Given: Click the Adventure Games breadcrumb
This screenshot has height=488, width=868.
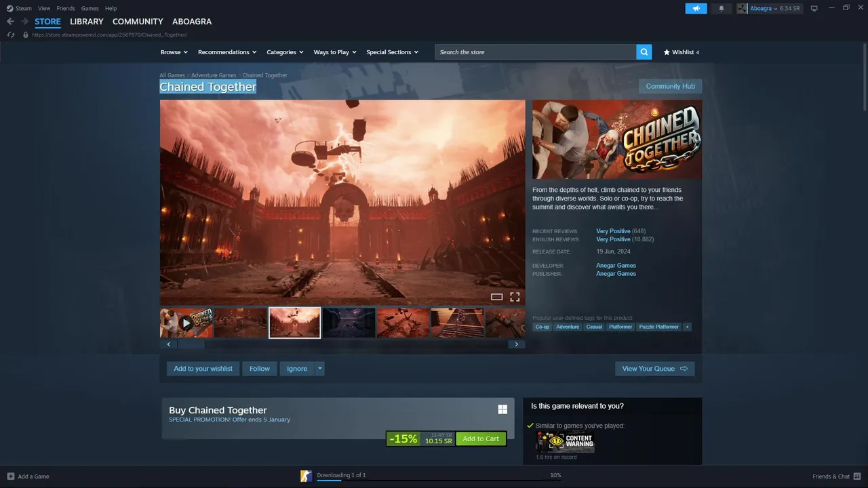Looking at the screenshot, I should click(x=214, y=75).
